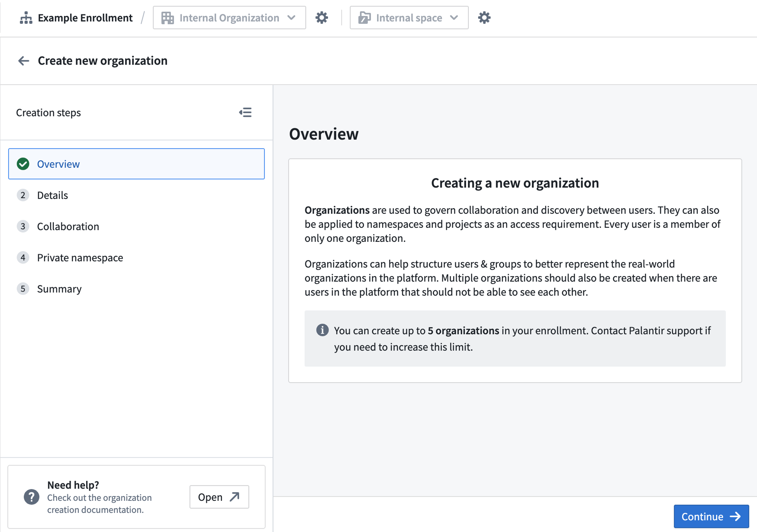Open Internal Organization settings gear
The height and width of the screenshot is (532, 757).
coord(322,18)
